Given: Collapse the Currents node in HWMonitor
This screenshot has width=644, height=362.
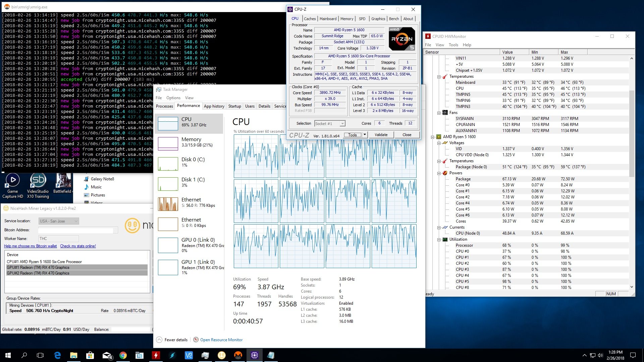Looking at the screenshot, I should [x=439, y=228].
